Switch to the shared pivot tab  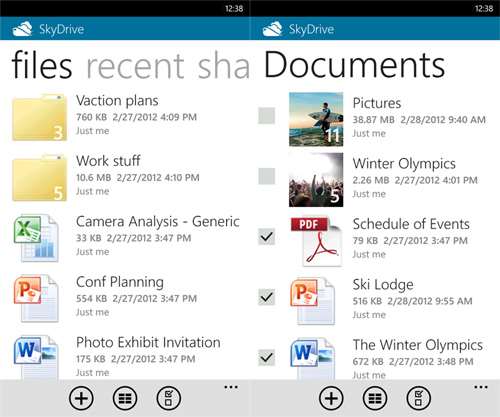(224, 66)
